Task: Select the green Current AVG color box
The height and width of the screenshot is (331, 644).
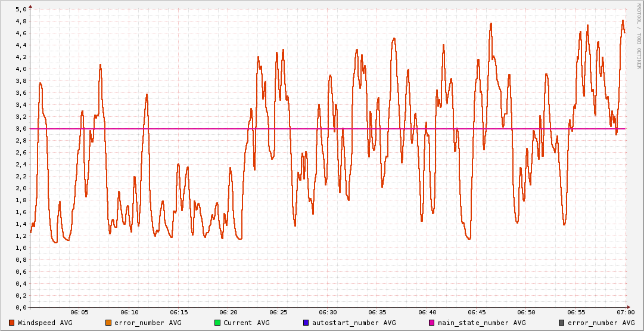Action: tap(217, 323)
